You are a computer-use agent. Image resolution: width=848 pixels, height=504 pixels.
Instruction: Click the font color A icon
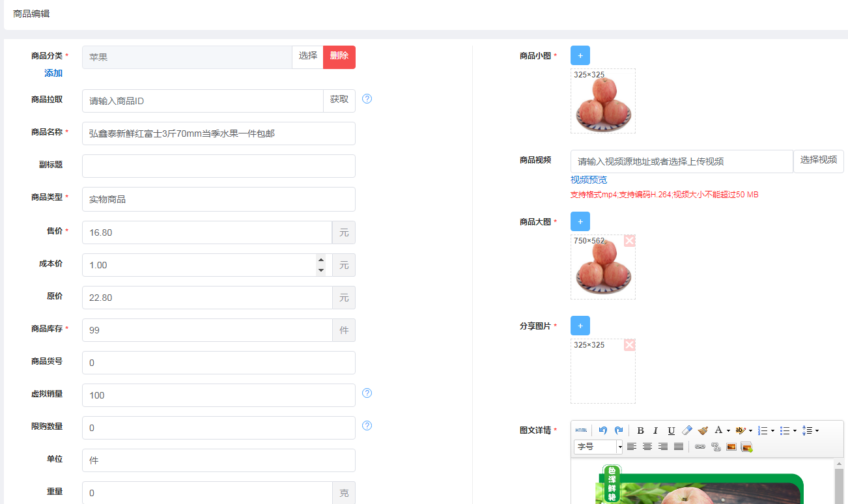(x=718, y=430)
